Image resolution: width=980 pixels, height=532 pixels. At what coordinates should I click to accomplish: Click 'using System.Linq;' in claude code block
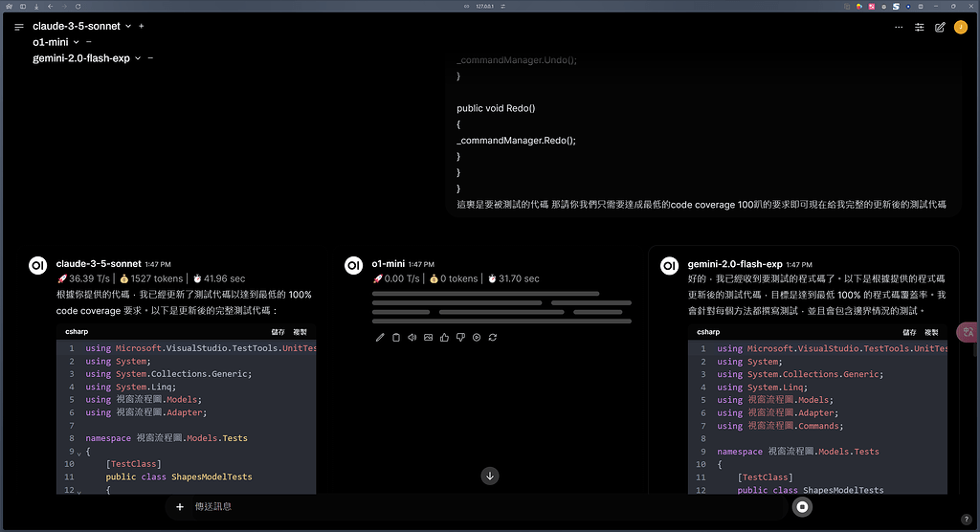tap(130, 387)
